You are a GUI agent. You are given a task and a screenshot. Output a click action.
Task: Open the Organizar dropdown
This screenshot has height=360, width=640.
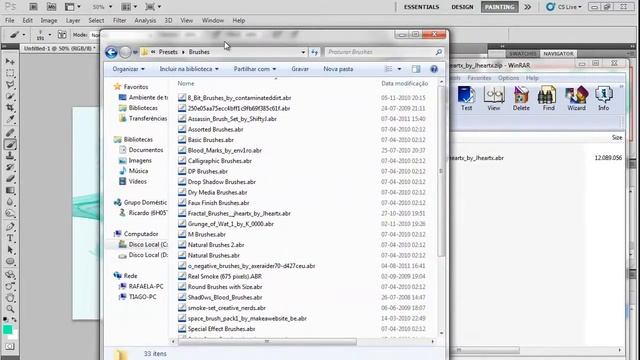pyautogui.click(x=128, y=69)
